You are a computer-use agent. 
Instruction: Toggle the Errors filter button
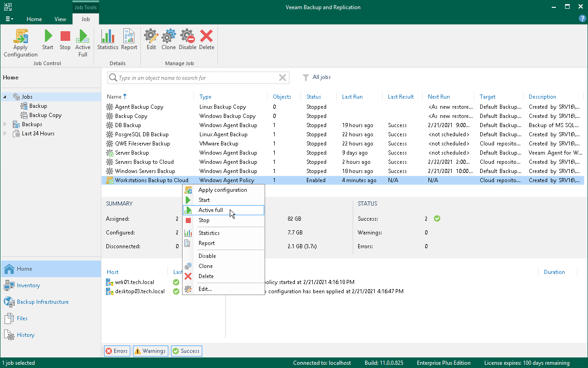point(117,351)
